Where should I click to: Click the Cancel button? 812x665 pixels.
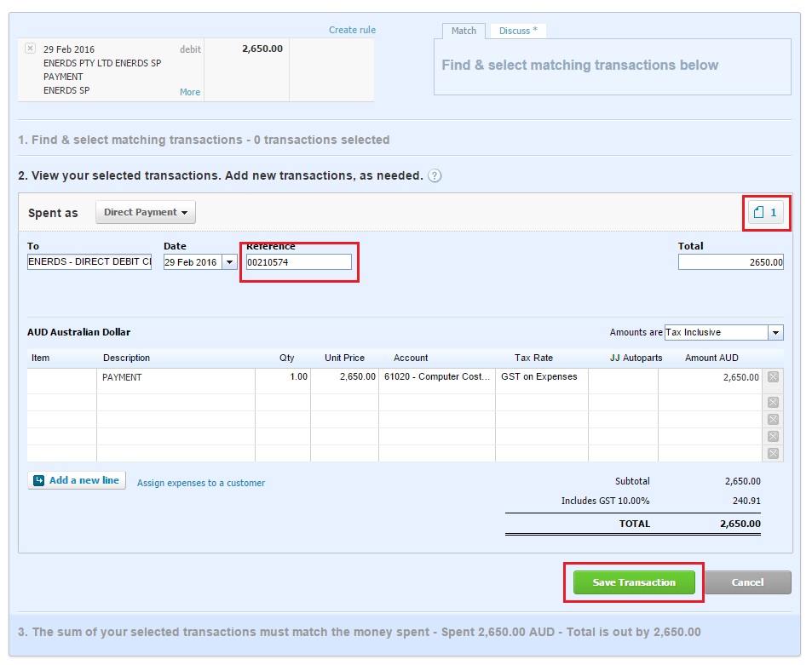click(747, 582)
